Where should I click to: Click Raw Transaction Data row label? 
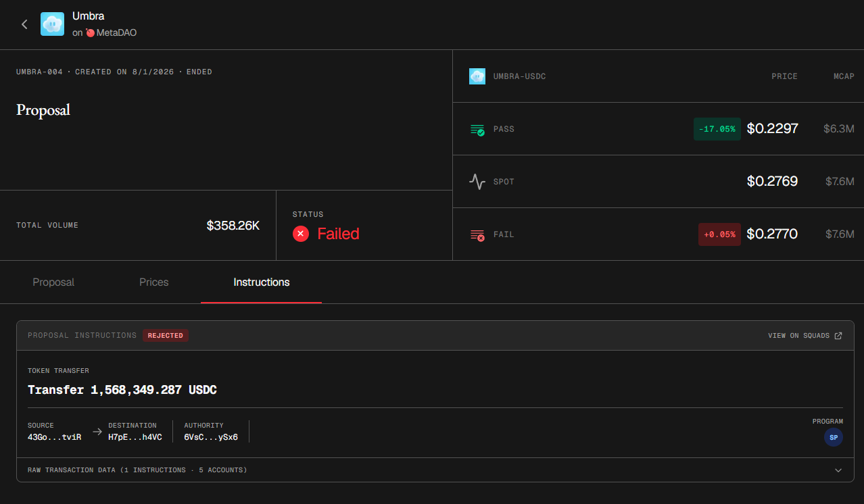[x=137, y=470]
